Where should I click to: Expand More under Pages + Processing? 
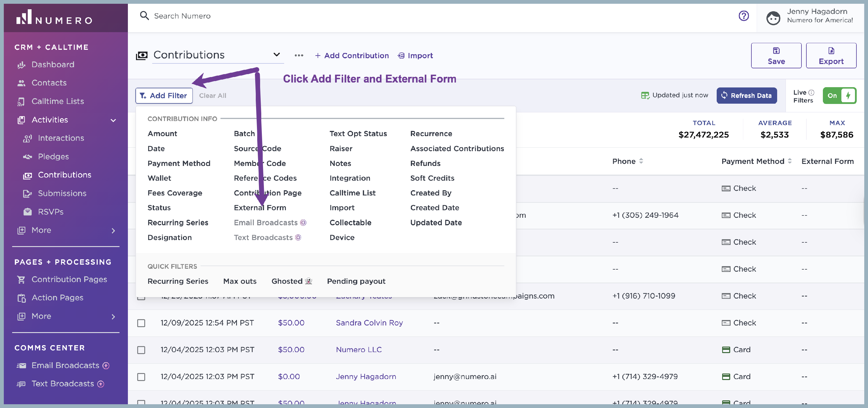click(x=113, y=316)
